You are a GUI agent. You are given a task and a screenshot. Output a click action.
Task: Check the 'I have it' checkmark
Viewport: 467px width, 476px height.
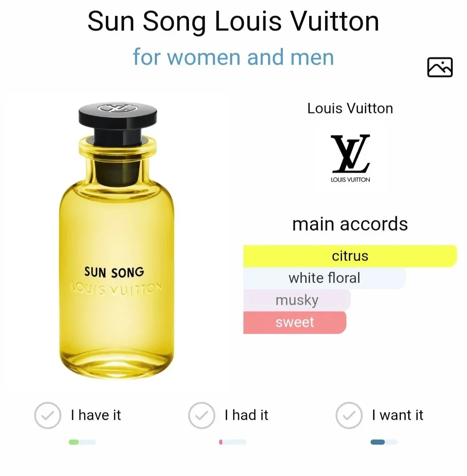click(x=47, y=415)
